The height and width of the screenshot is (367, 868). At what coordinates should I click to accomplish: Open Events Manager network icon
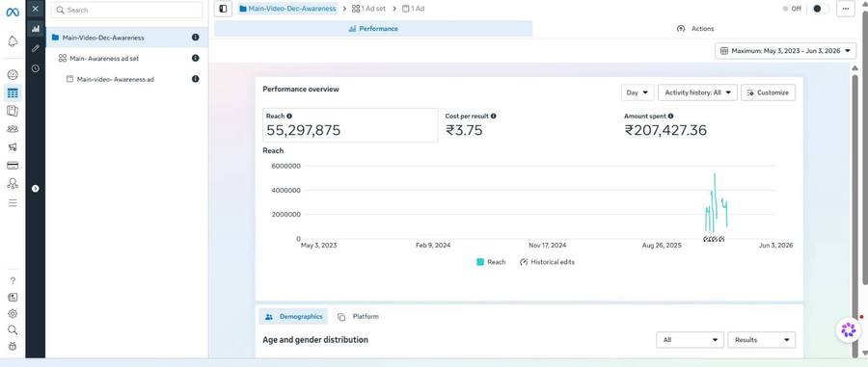pos(13,183)
